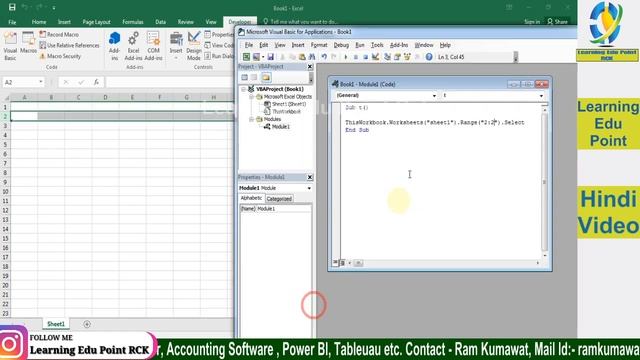Switch to the Home ribbon tab
The height and width of the screenshot is (360, 640).
39,22
